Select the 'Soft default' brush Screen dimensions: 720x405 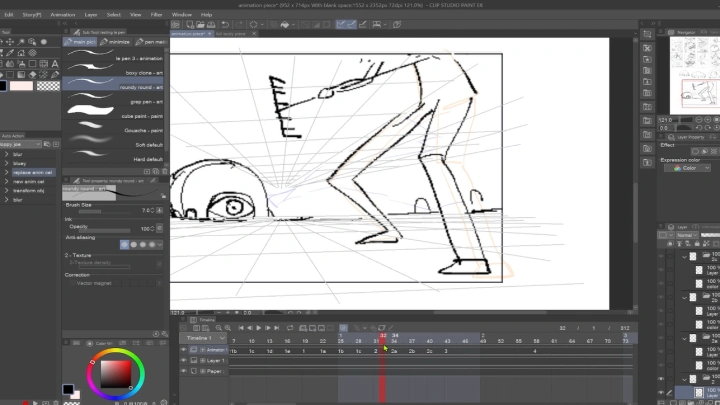pyautogui.click(x=113, y=141)
